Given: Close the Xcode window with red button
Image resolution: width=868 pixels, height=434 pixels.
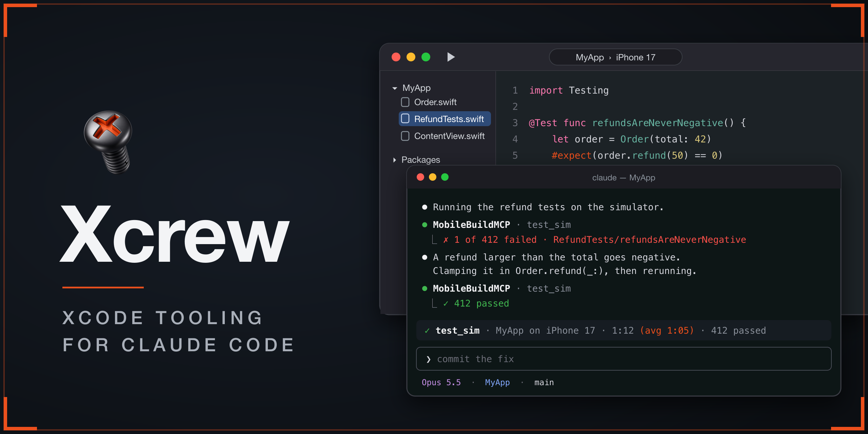Looking at the screenshot, I should coord(396,57).
